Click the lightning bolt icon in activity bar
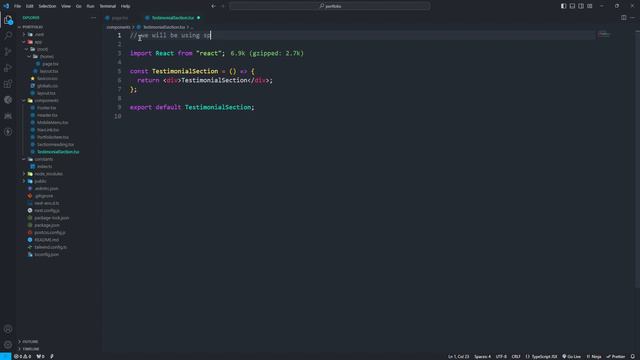 coord(8,132)
